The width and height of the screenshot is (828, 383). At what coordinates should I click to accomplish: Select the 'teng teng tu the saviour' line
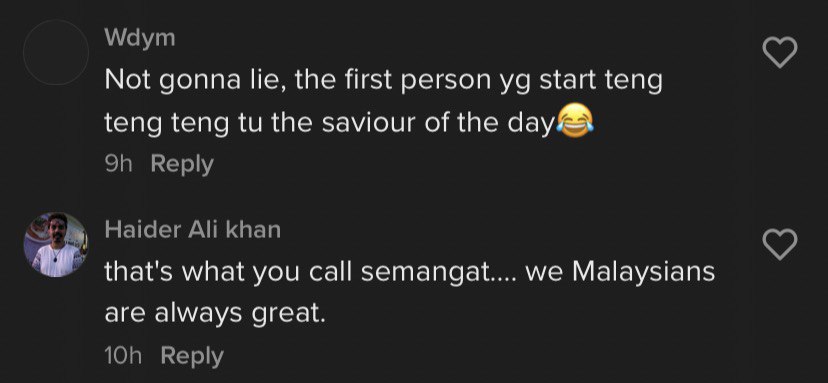[x=350, y=123]
